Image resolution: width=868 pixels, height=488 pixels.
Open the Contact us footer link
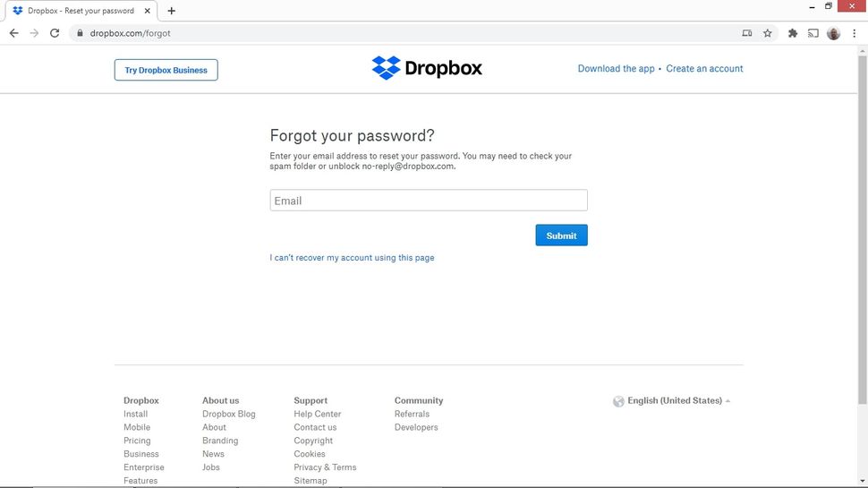pos(315,427)
